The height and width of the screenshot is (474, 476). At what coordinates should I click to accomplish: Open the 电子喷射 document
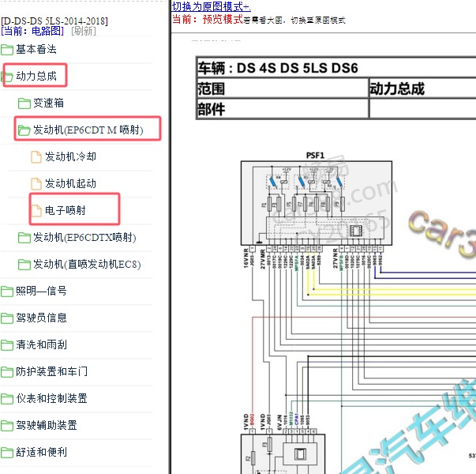(66, 210)
